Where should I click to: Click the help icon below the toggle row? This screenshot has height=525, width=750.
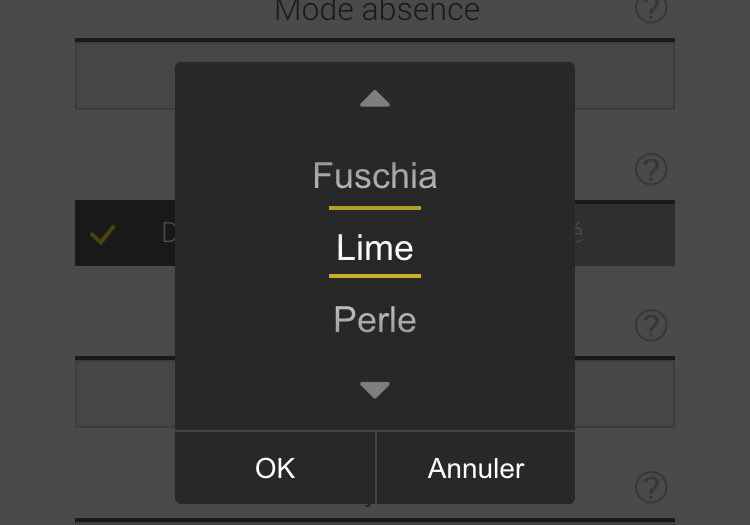pos(651,325)
